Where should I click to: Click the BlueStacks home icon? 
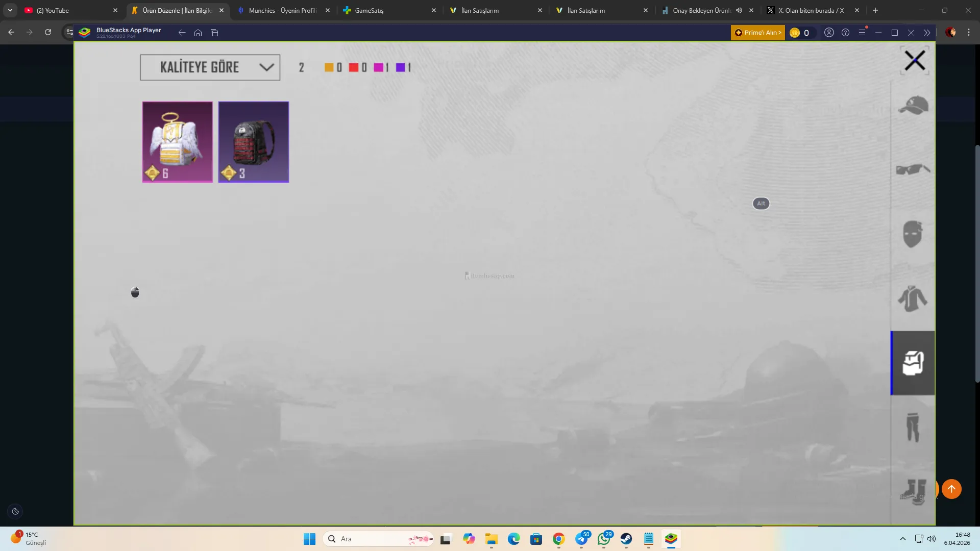[198, 33]
